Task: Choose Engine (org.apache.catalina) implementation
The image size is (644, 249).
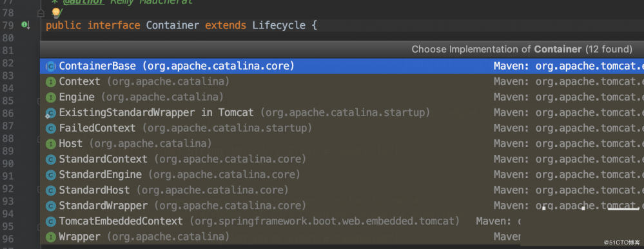Action: pyautogui.click(x=342, y=97)
